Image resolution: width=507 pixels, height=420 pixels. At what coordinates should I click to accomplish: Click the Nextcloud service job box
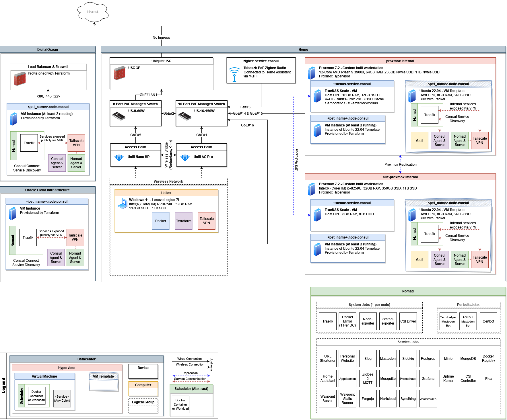point(388,399)
